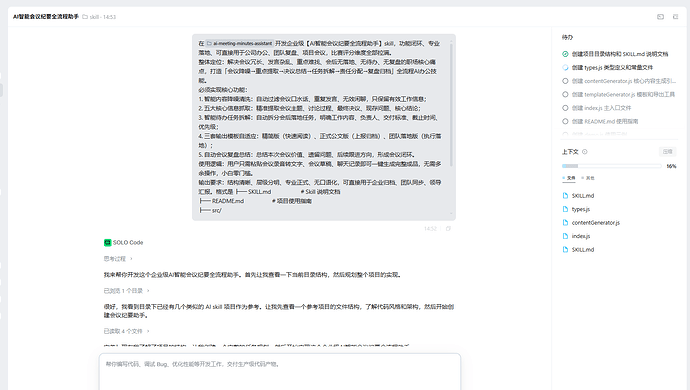Expand the 思考过程 section
The image size is (690, 390).
(118, 259)
